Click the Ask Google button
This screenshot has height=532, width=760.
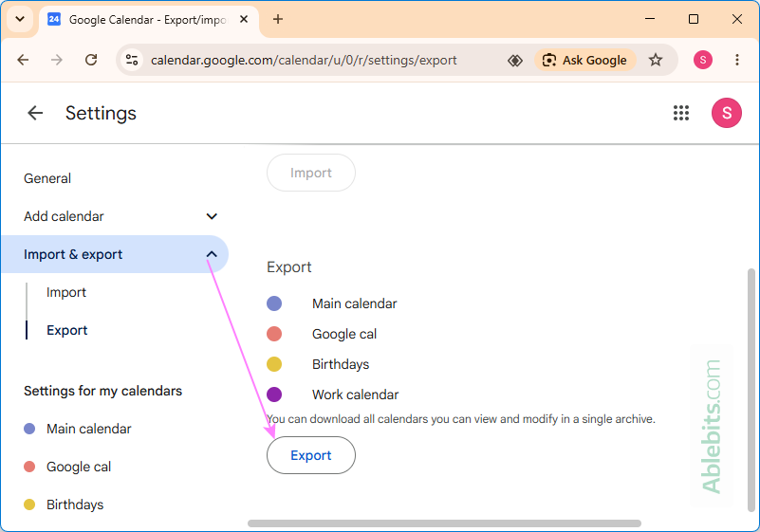click(585, 60)
